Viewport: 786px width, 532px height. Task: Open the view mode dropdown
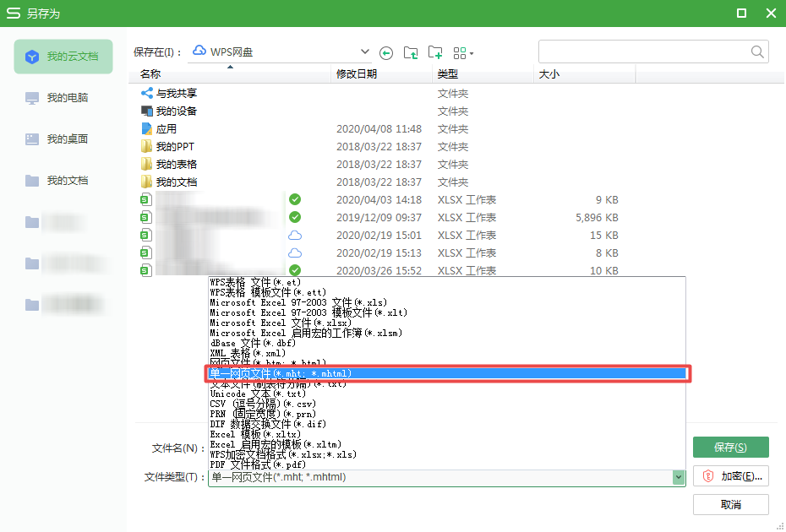pyautogui.click(x=464, y=52)
